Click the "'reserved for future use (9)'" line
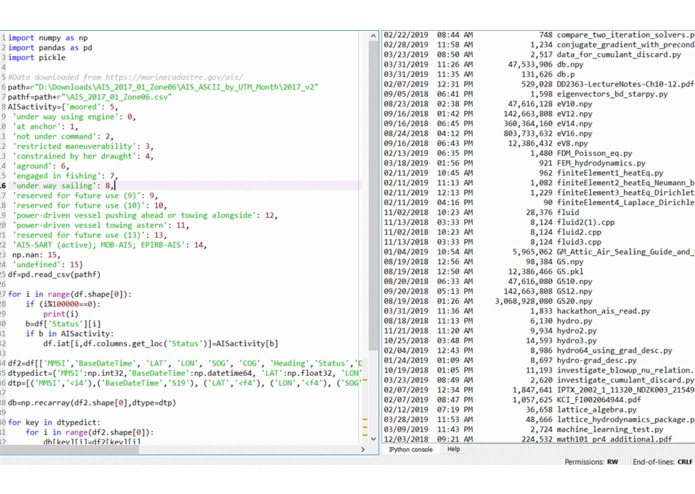695x494 pixels. (x=85, y=195)
